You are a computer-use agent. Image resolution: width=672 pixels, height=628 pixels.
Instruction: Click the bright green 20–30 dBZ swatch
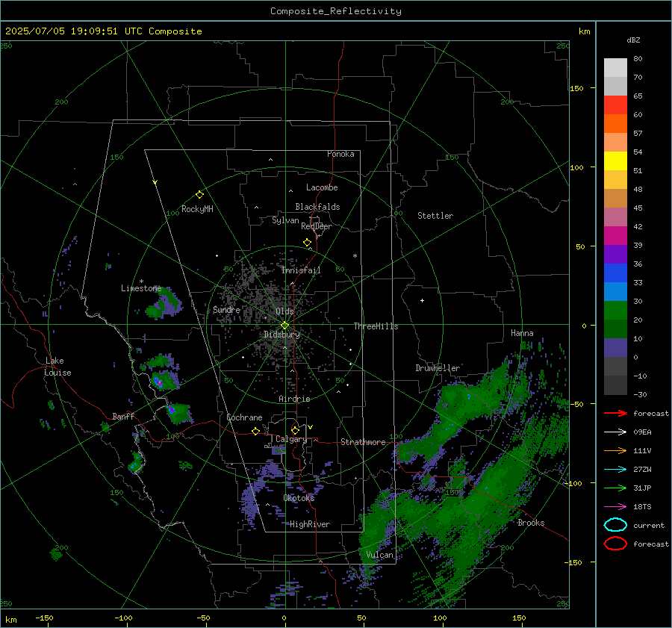[615, 311]
